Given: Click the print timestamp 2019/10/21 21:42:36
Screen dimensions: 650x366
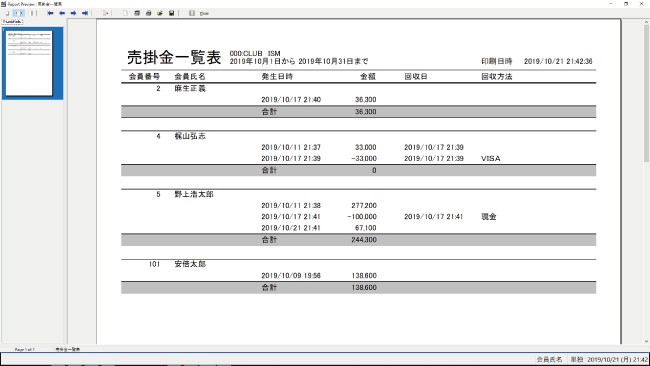Looking at the screenshot, I should (558, 61).
